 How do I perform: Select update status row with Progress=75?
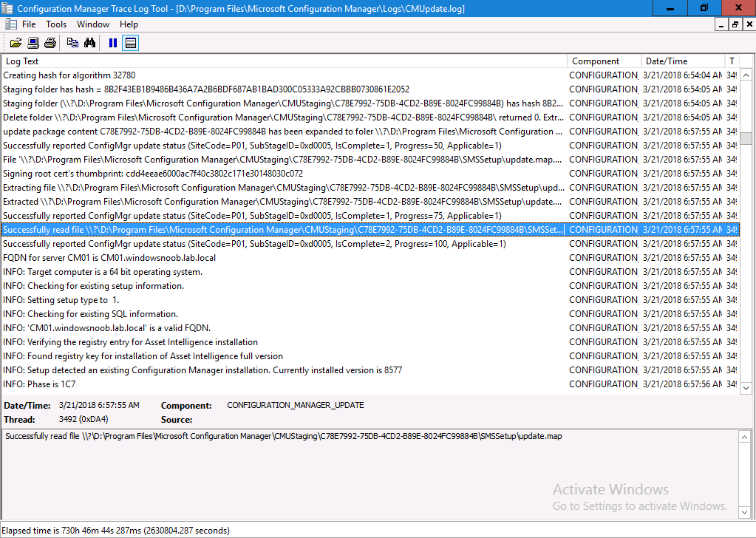(x=370, y=216)
